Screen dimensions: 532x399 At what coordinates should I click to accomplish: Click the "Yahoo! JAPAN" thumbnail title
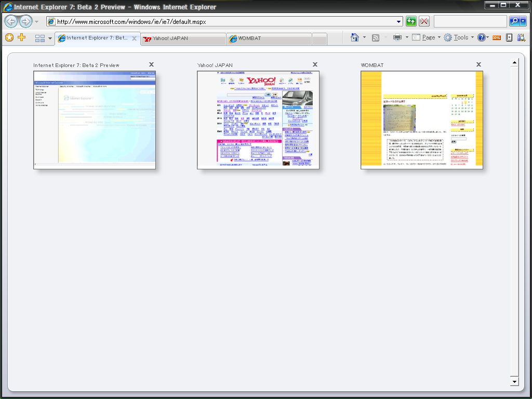point(215,65)
